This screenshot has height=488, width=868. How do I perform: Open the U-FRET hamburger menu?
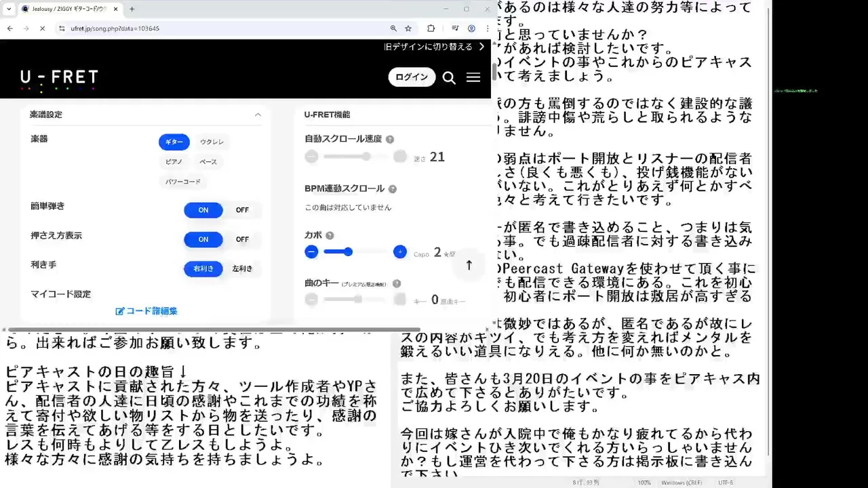coord(473,77)
